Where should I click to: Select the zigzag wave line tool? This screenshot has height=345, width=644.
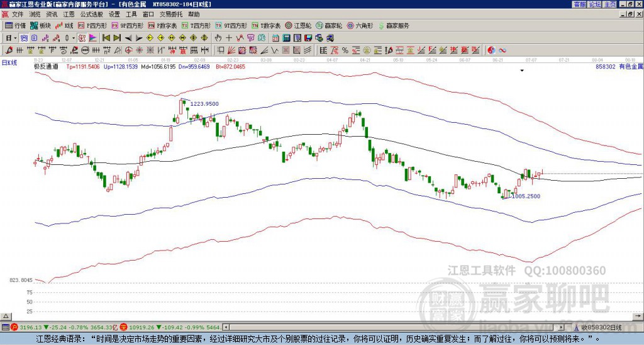click(274, 50)
